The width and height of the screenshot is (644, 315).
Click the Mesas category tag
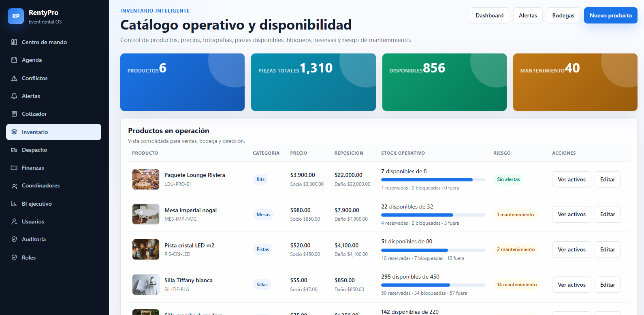[263, 215]
